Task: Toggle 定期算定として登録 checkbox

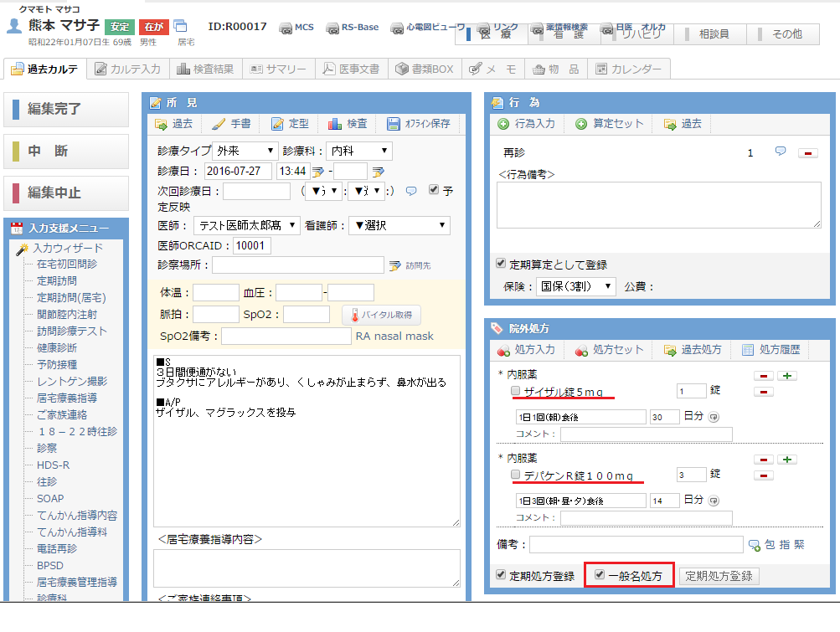Action: pyautogui.click(x=501, y=263)
